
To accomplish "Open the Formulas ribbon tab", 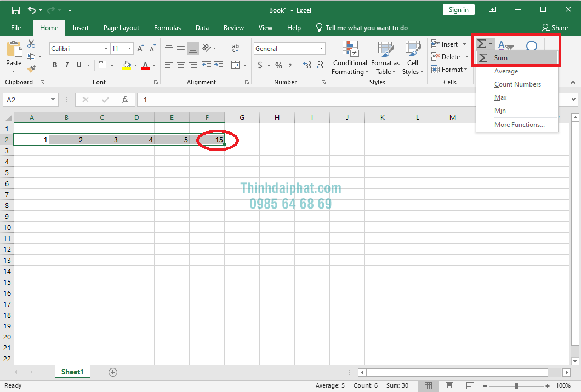I will click(x=167, y=28).
